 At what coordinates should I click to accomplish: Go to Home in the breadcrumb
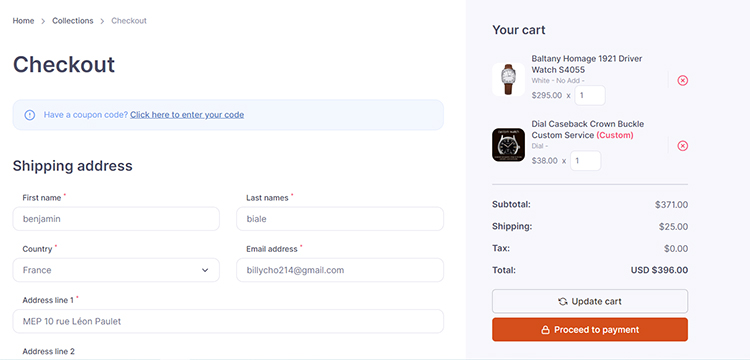point(23,21)
